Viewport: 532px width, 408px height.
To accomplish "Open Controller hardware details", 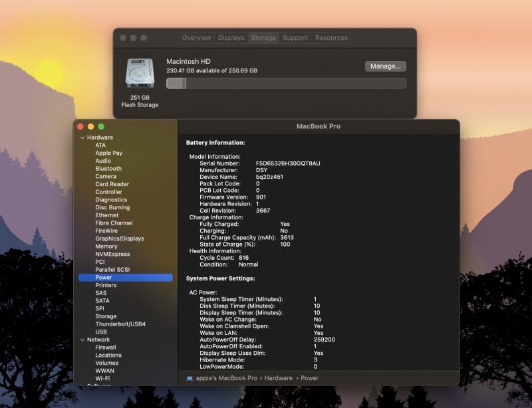I will tap(108, 192).
